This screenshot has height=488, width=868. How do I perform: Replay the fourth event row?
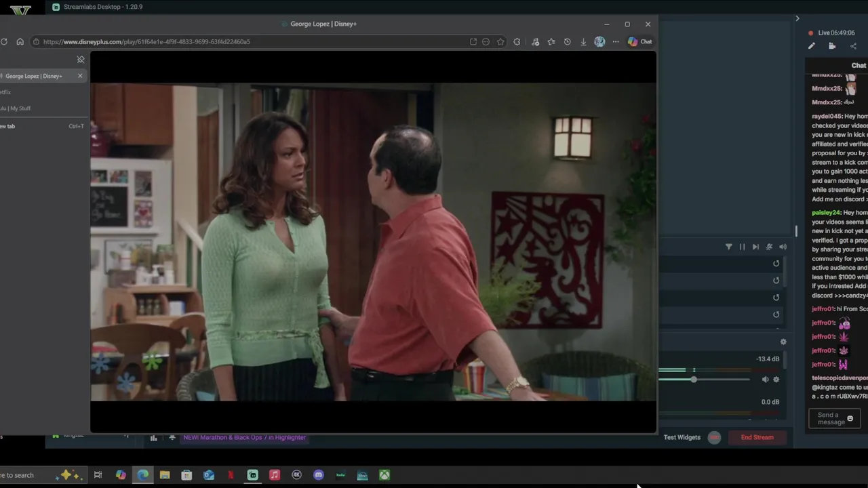[x=776, y=314]
